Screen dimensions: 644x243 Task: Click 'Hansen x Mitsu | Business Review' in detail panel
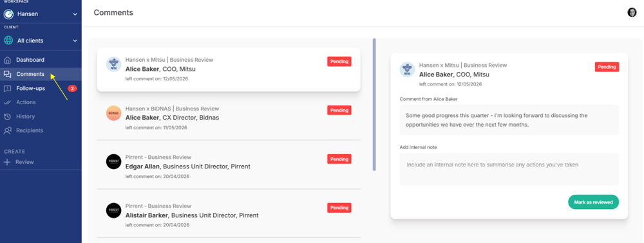coord(463,65)
